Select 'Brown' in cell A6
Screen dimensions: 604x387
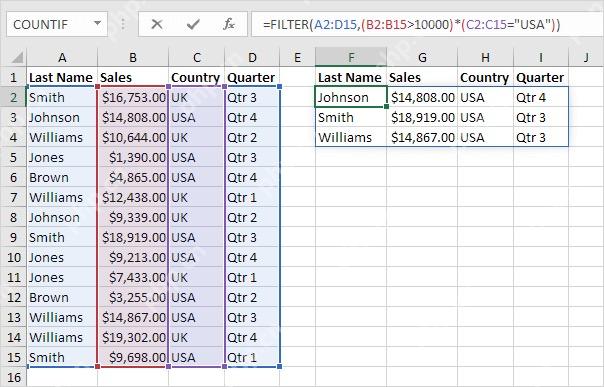(x=62, y=178)
